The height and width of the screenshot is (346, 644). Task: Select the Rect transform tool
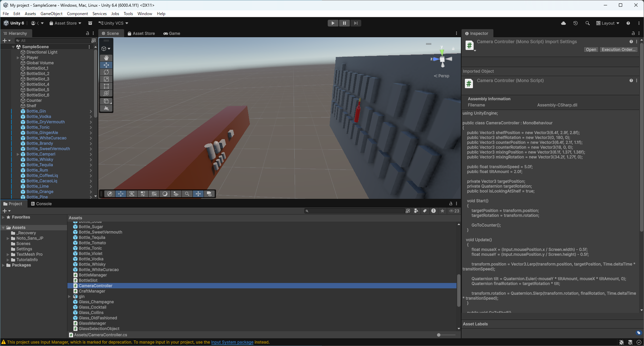click(106, 86)
